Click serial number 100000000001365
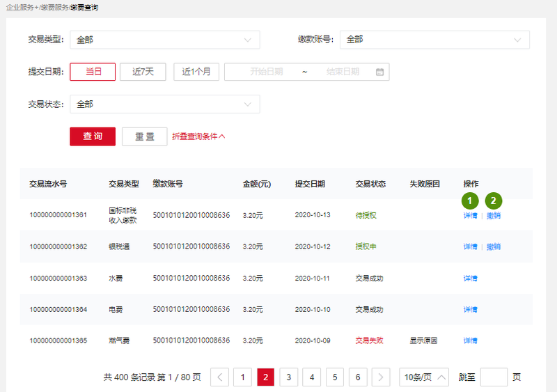 click(58, 340)
